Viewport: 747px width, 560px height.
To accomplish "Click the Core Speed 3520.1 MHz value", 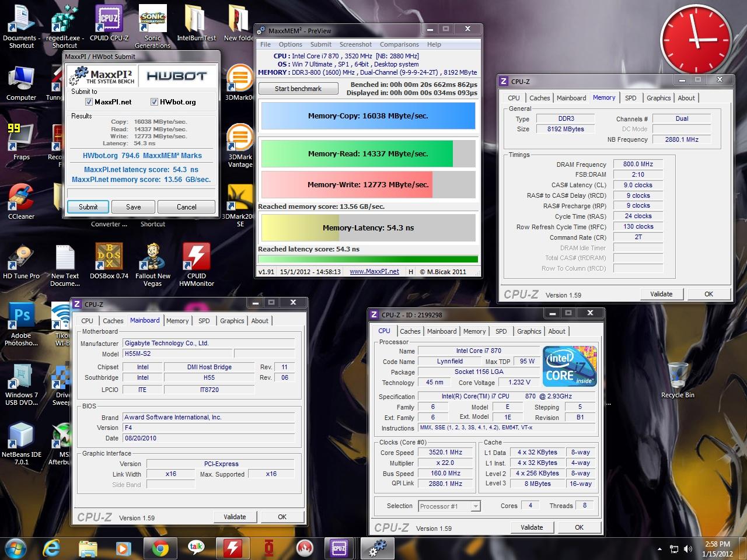I will pos(445,452).
